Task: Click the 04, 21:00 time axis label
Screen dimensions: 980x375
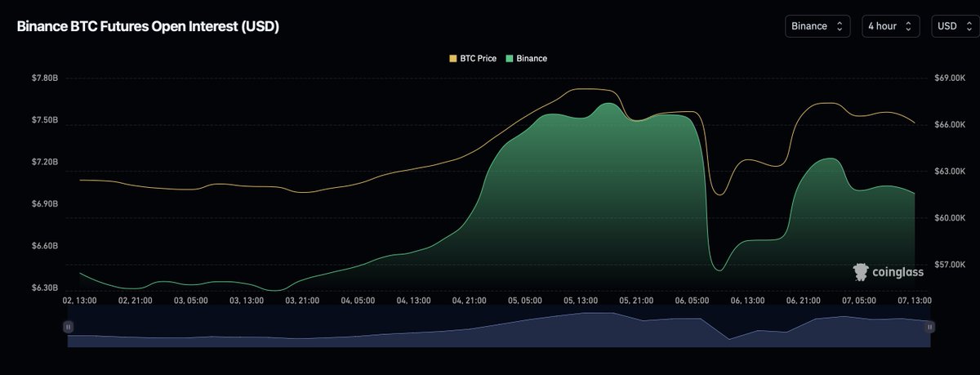Action: 469,301
